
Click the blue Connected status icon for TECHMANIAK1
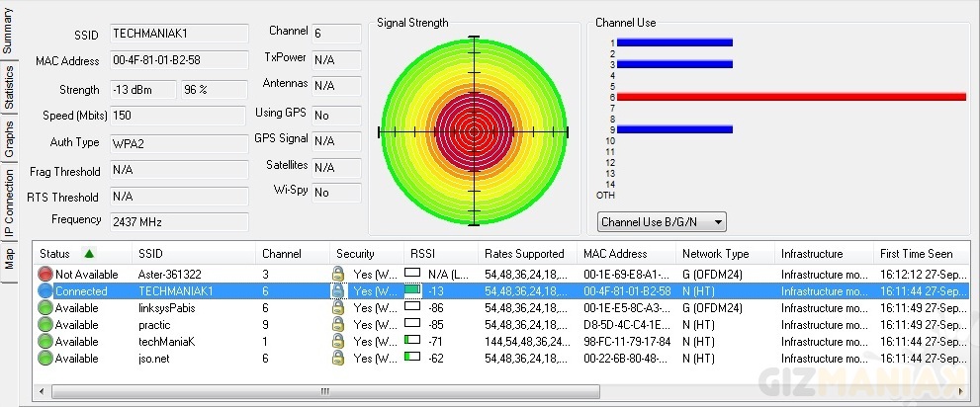pyautogui.click(x=45, y=291)
